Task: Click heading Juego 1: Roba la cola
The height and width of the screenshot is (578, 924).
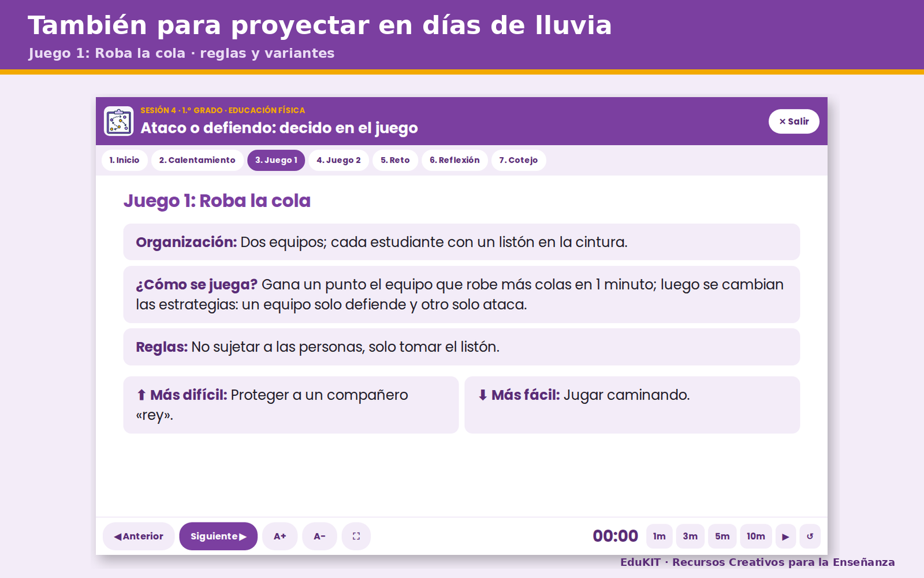Action: [217, 201]
